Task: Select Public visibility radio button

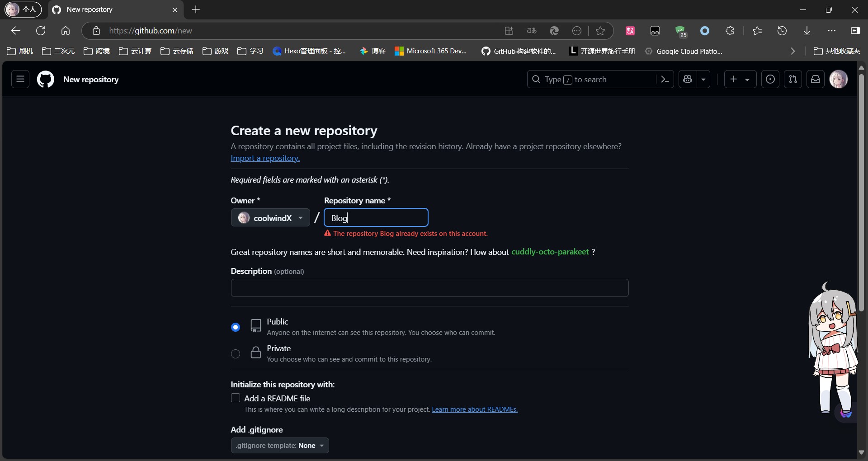Action: click(236, 327)
